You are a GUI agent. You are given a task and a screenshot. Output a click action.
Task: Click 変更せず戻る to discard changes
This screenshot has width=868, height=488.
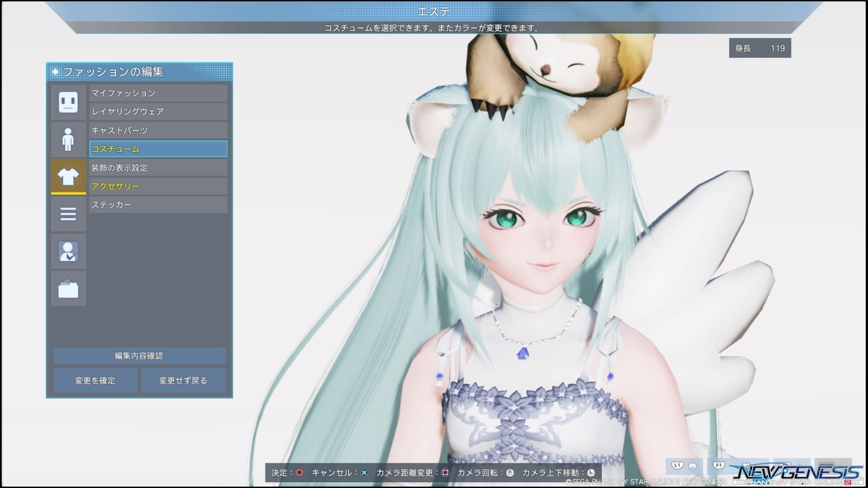point(183,380)
